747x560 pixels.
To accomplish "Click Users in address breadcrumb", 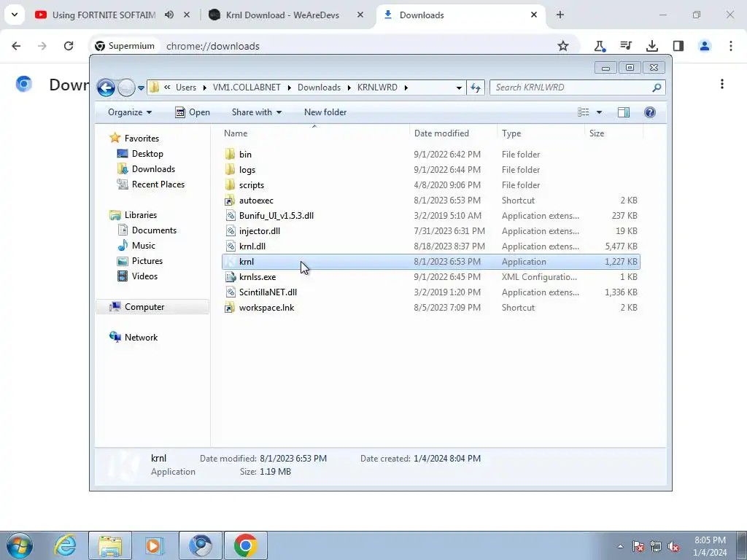I will [186, 87].
